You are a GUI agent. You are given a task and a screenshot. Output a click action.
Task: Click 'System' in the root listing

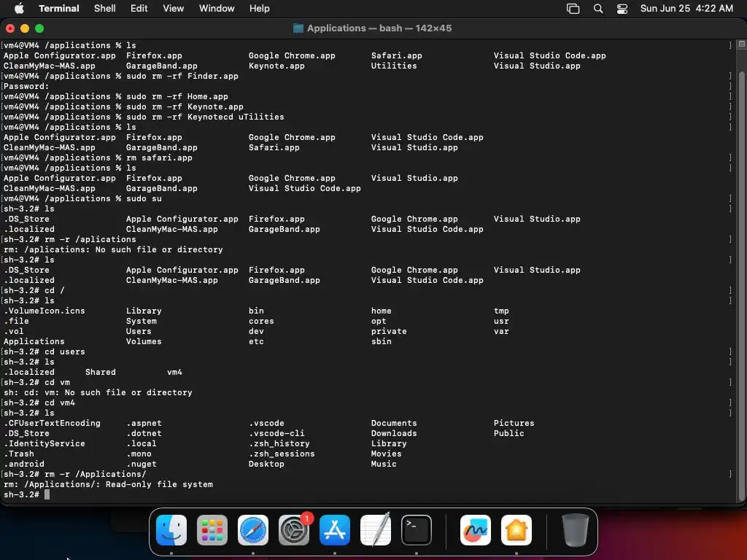(x=142, y=321)
